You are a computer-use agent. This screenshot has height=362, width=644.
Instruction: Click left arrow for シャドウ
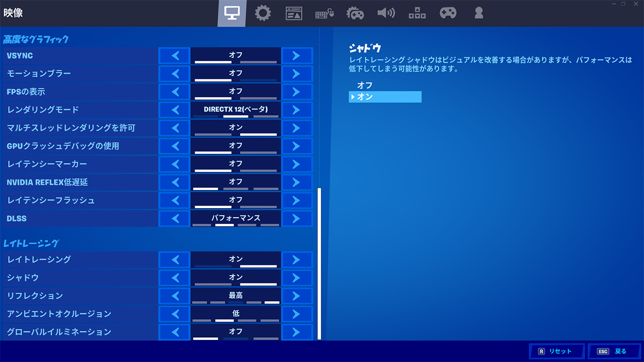pos(175,278)
